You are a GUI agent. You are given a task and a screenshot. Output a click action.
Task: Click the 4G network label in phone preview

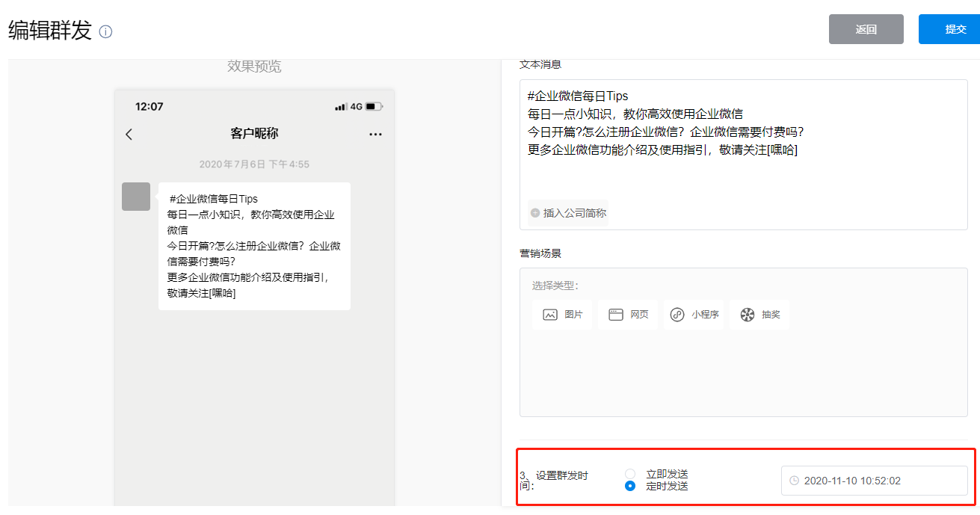point(357,107)
